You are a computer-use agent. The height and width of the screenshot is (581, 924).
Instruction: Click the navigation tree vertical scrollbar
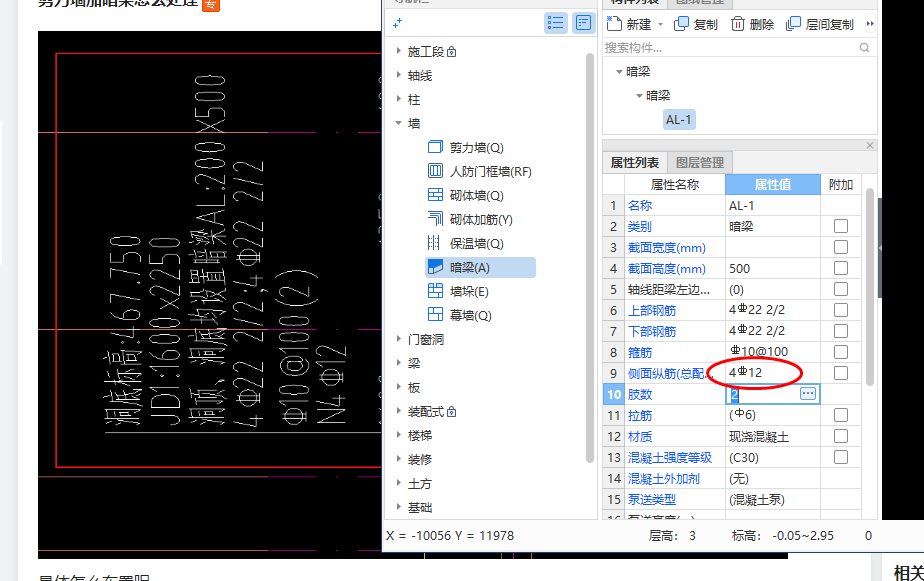[x=590, y=258]
